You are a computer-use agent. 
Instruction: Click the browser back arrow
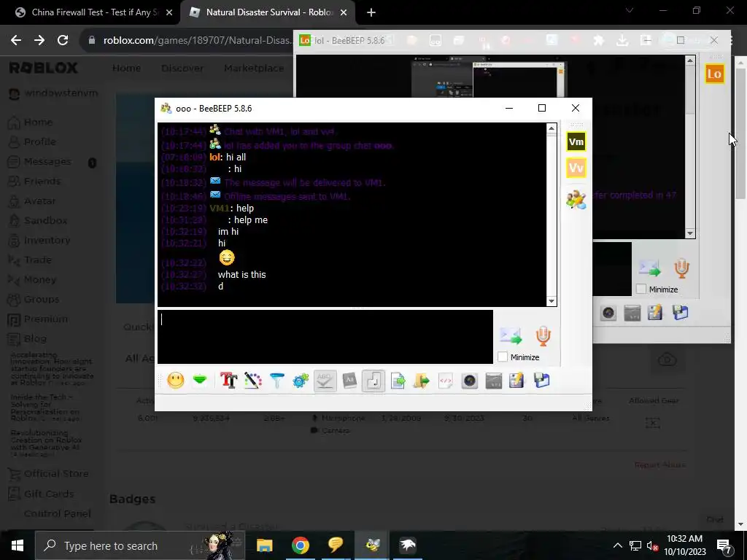tap(16, 41)
